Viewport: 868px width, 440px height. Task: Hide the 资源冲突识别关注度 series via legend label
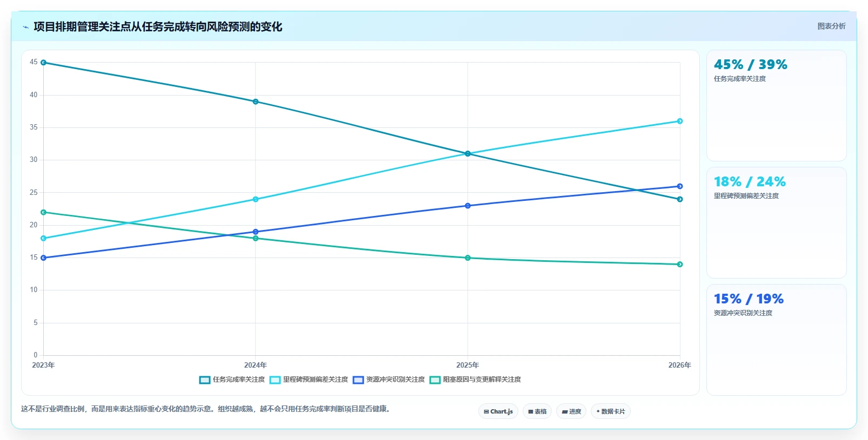coord(396,380)
